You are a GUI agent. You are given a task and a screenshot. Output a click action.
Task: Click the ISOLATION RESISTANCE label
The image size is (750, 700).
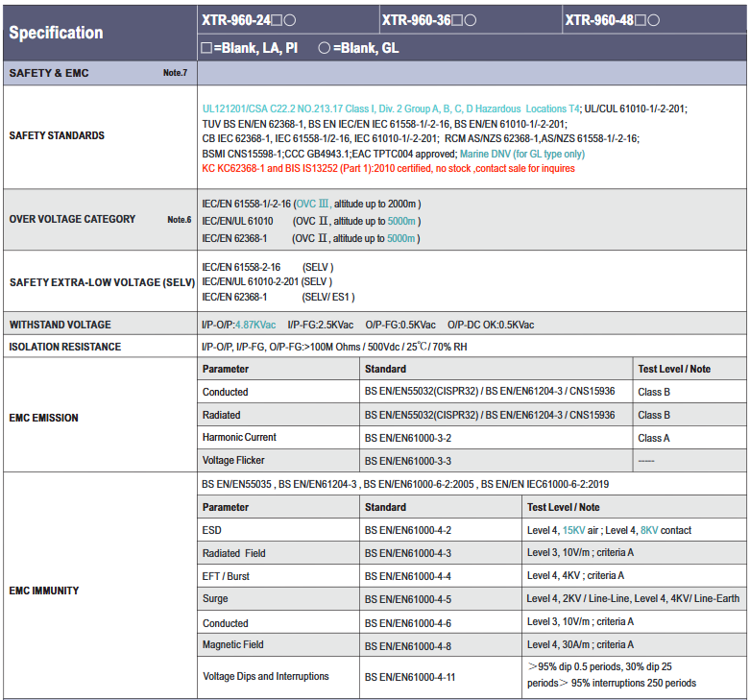point(65,347)
